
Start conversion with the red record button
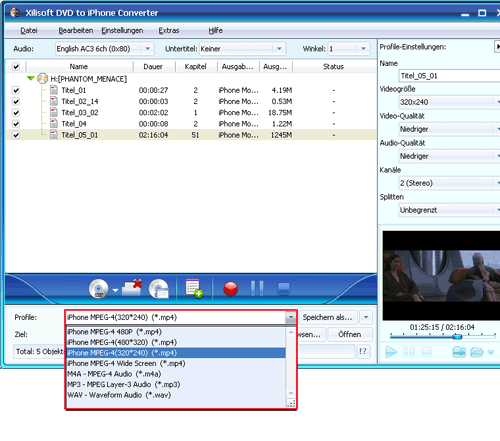pos(231,289)
